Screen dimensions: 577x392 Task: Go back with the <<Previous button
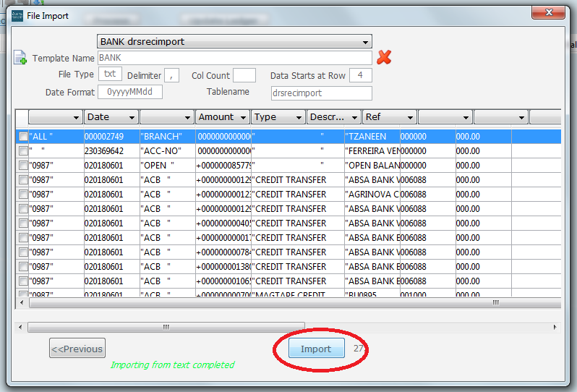point(77,349)
